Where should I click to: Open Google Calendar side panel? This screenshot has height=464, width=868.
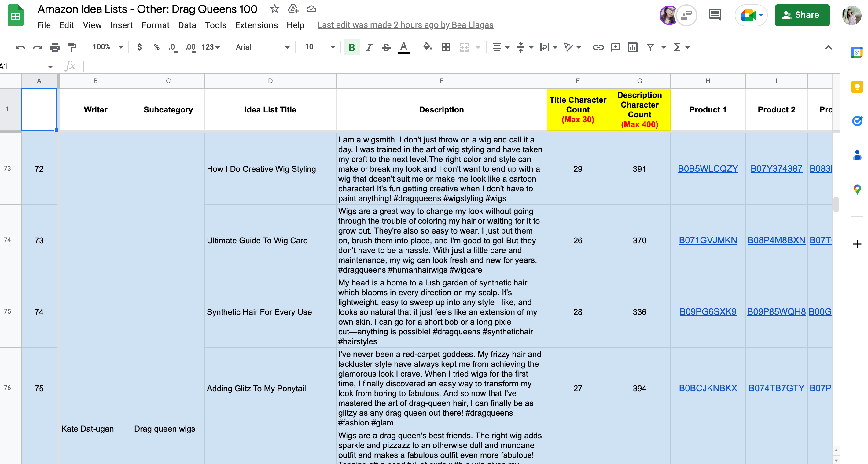click(857, 53)
